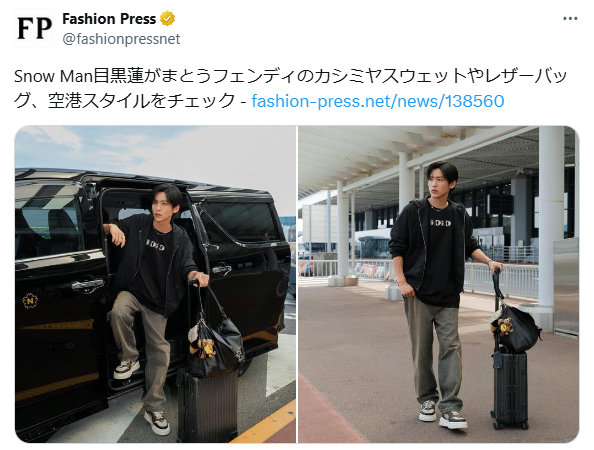The width and height of the screenshot is (594, 450).
Task: Click the chrome van door handle
Action: pyautogui.click(x=88, y=284)
